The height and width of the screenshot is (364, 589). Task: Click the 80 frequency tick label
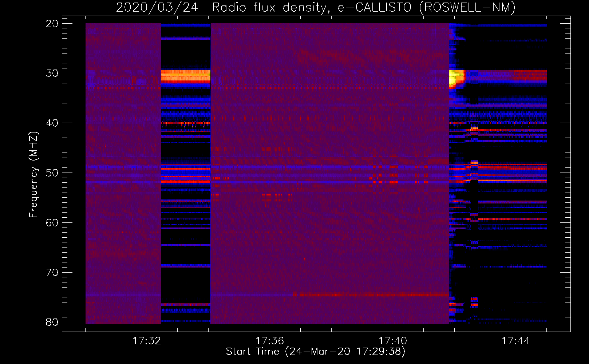(x=52, y=322)
